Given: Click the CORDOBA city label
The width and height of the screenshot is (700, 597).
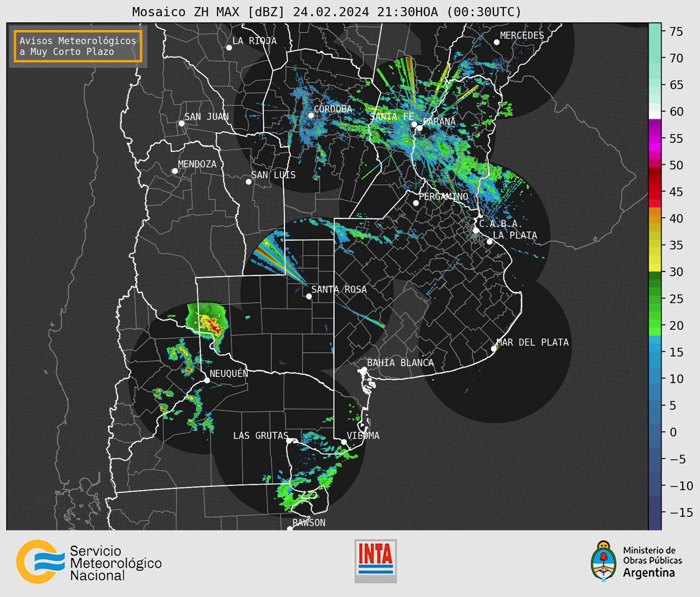Looking at the screenshot, I should coord(333,109).
